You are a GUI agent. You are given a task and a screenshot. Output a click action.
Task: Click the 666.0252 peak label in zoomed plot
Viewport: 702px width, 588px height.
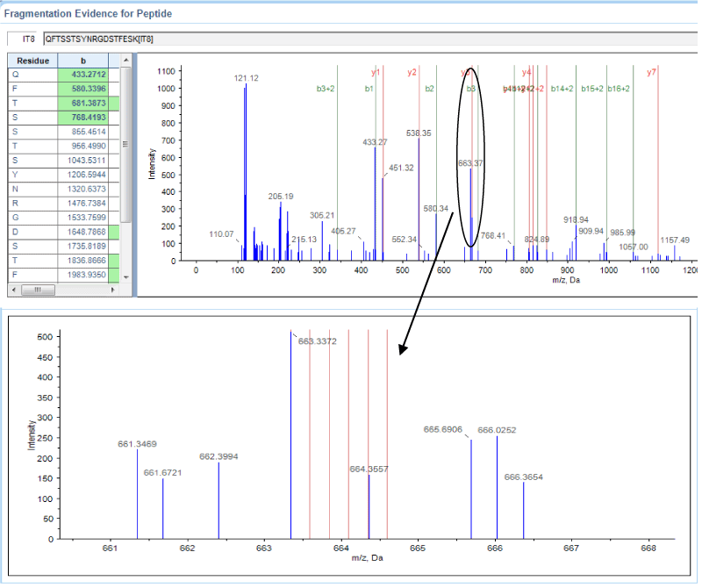pyautogui.click(x=497, y=430)
